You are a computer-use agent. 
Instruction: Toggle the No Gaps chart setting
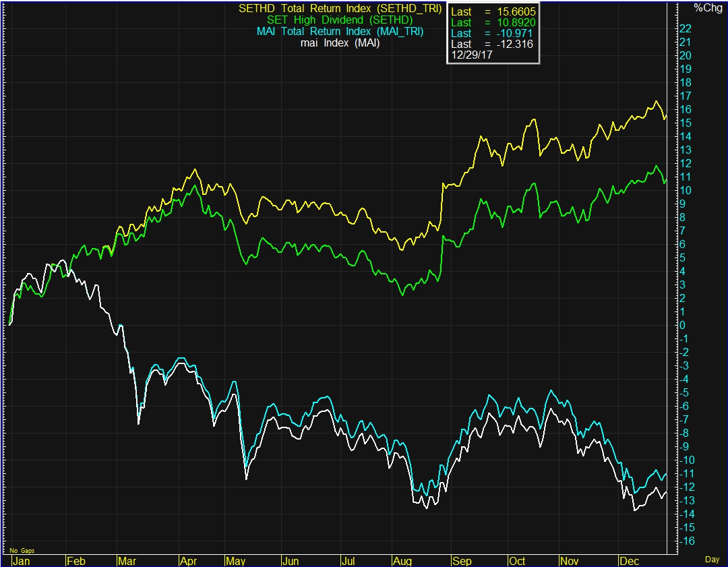click(22, 551)
